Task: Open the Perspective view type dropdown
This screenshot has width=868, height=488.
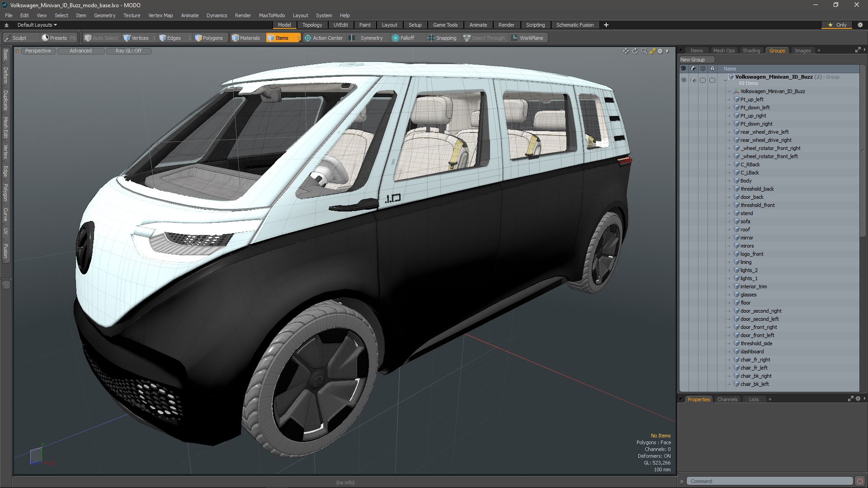Action: (x=38, y=51)
